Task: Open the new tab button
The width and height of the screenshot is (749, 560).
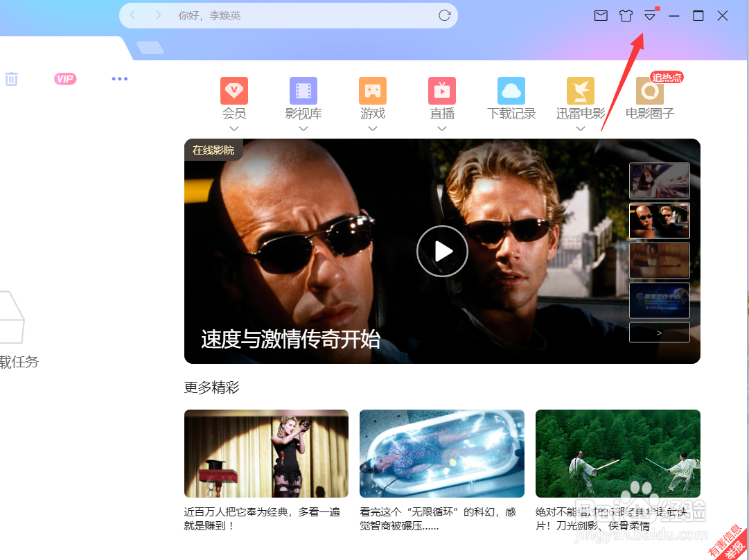Action: [150, 47]
